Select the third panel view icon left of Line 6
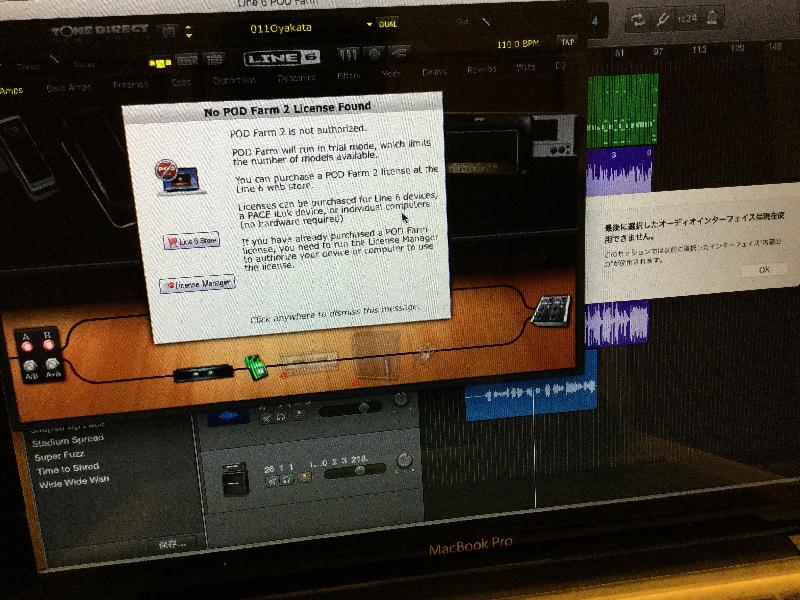 215,59
